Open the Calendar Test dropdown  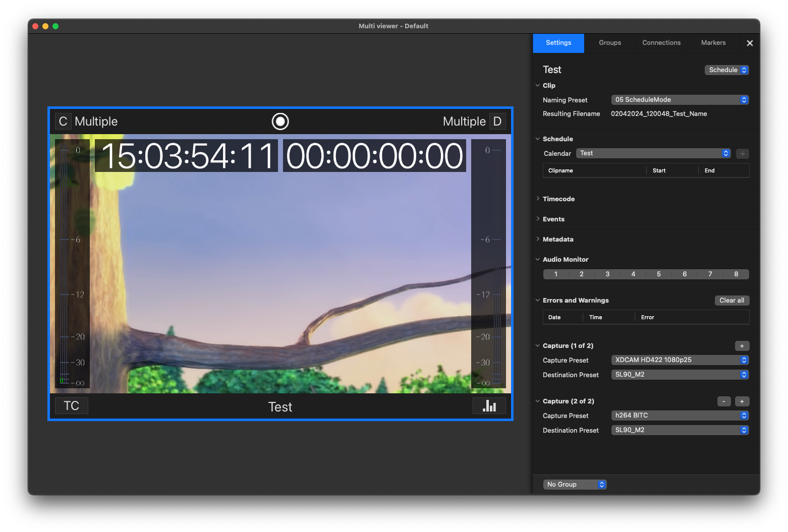point(653,153)
